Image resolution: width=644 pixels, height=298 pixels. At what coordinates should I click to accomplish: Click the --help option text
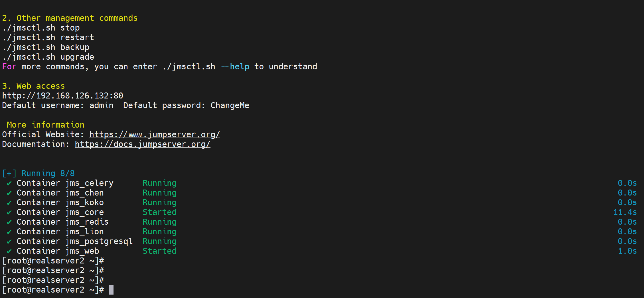[235, 67]
